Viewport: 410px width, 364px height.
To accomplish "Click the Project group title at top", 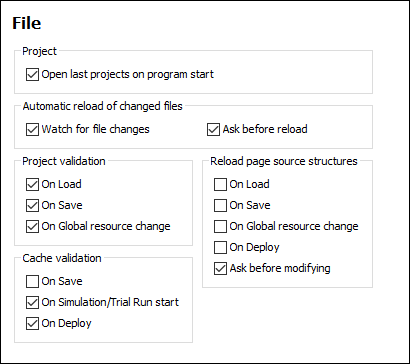I will 40,51.
